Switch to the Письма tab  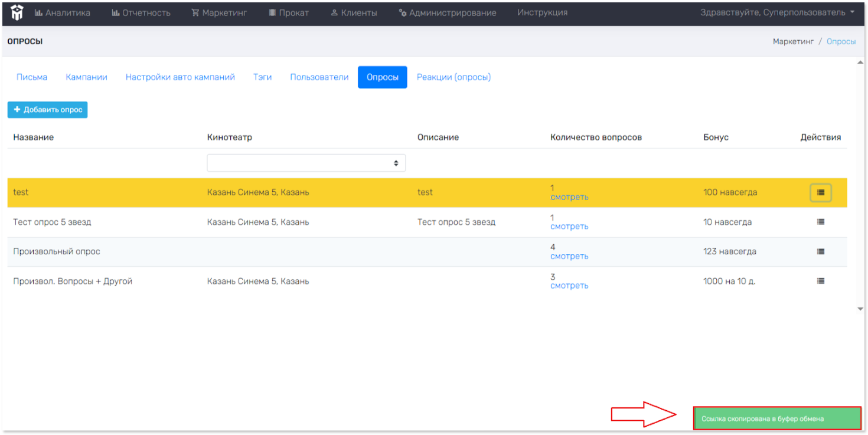coord(32,77)
